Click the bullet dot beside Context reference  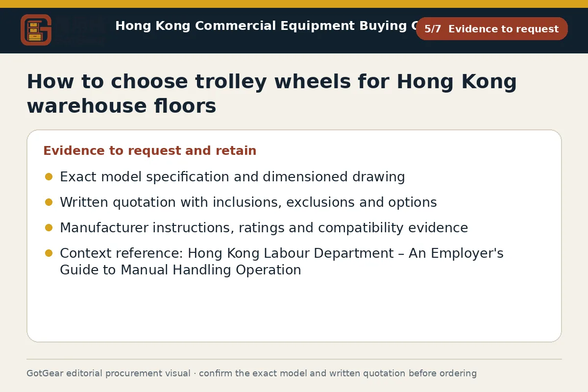(x=49, y=253)
